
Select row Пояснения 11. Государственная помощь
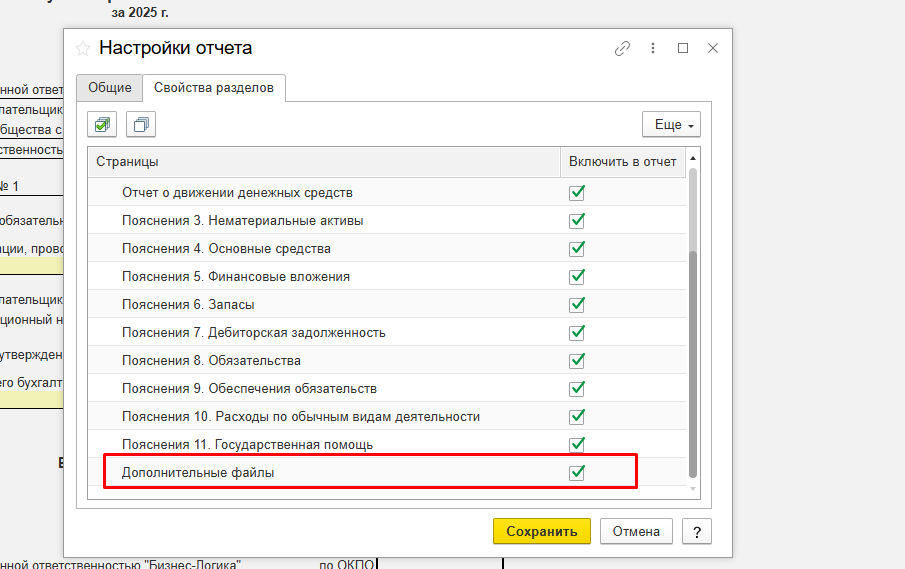387,444
